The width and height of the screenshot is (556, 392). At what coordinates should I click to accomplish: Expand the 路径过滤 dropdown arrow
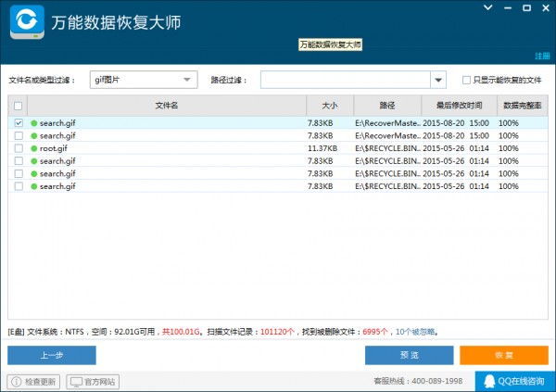click(438, 81)
